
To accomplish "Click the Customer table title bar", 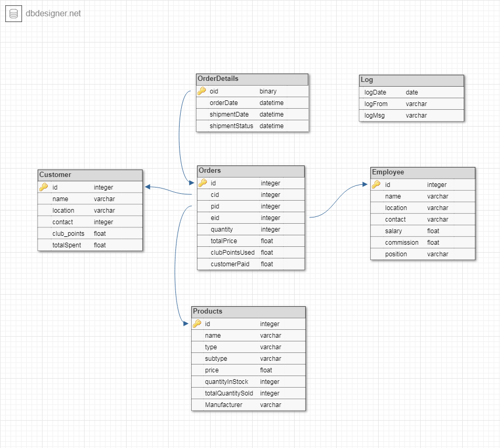I will click(90, 175).
